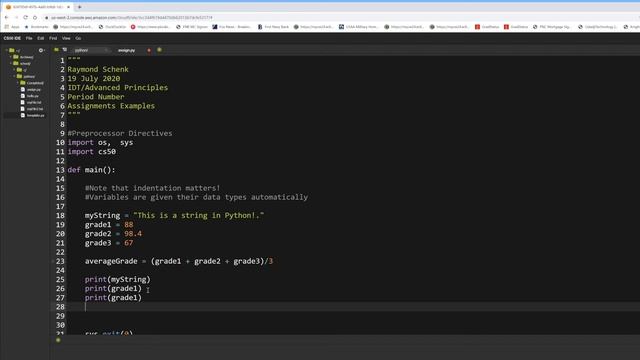Toggle the file browser folder icon

click(56, 50)
